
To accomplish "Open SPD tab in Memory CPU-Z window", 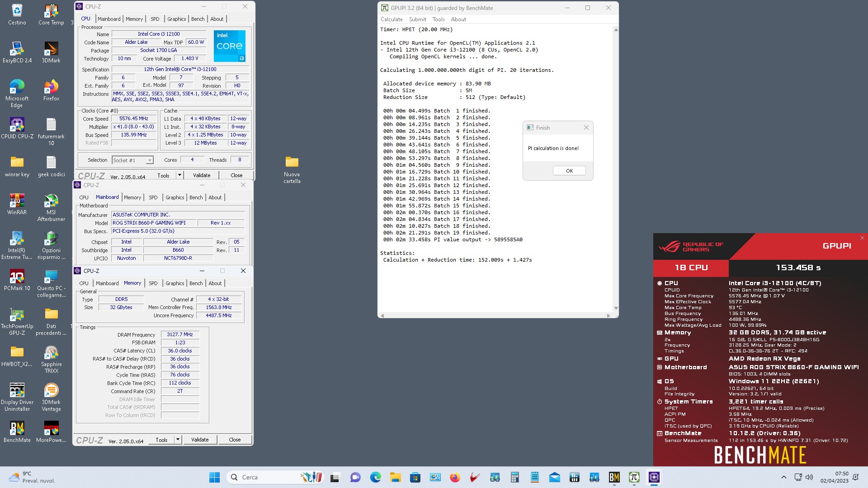I will coord(153,283).
